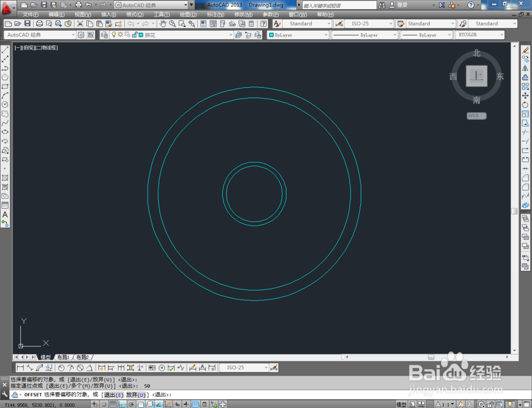Open the text style Standard dropdown
The width and height of the screenshot is (532, 408).
[328, 23]
